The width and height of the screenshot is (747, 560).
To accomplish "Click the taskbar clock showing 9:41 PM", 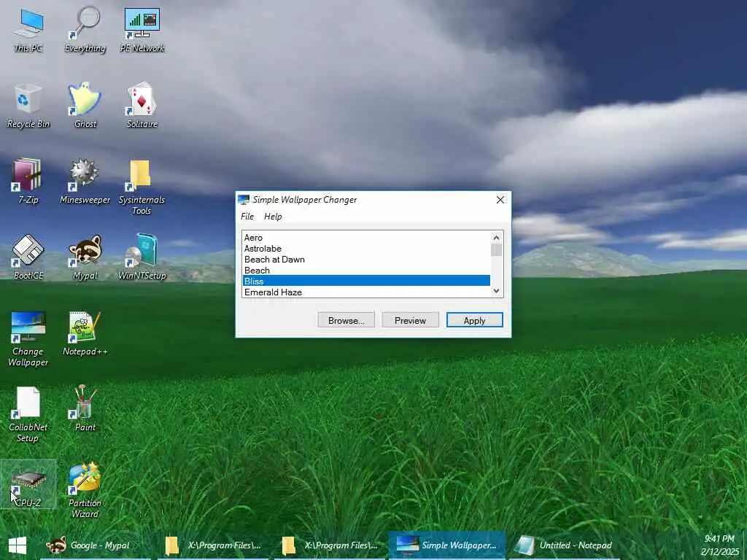I will pos(719,539).
